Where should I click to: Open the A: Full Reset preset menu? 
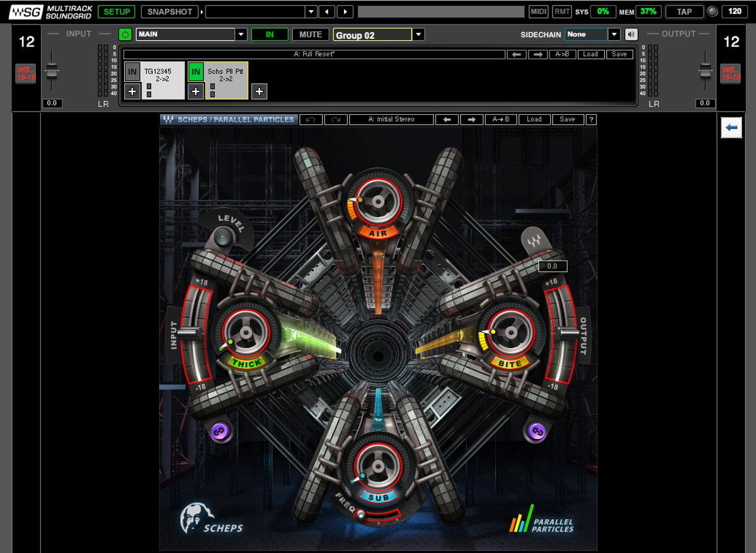(x=314, y=54)
